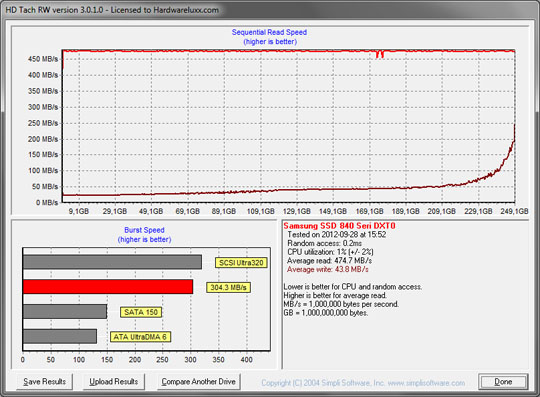540x397 pixels.
Task: Click the Save Results button
Action: coord(44,382)
